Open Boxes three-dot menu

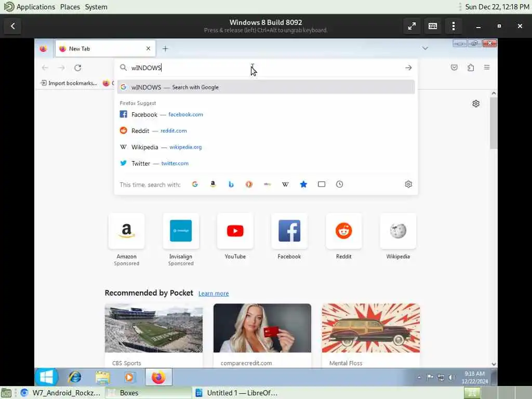click(x=454, y=26)
